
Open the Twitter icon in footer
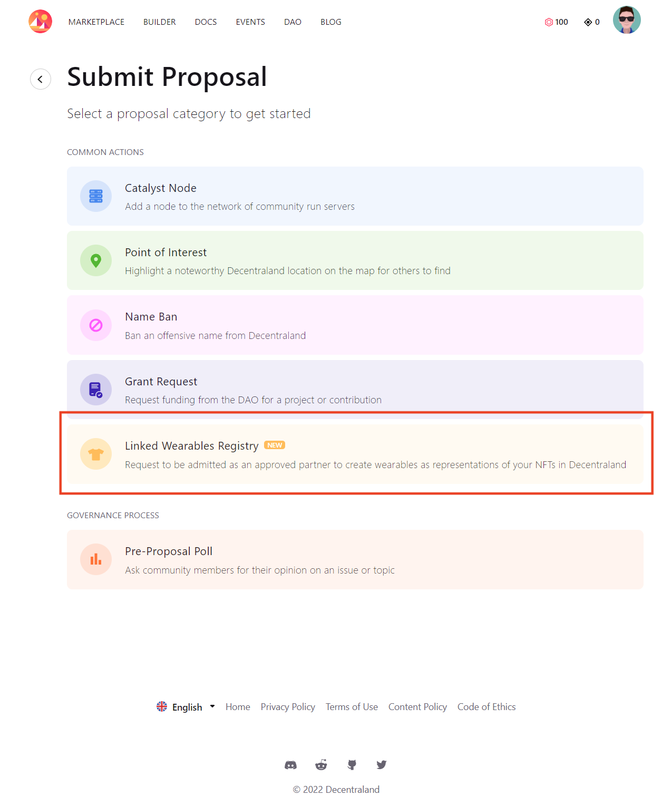(x=382, y=765)
